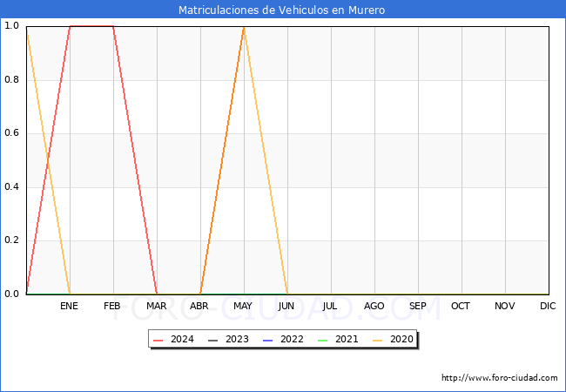Screen dimensions: 566x392
Task: Click the 2021 green legend swatch
Action: click(323, 340)
